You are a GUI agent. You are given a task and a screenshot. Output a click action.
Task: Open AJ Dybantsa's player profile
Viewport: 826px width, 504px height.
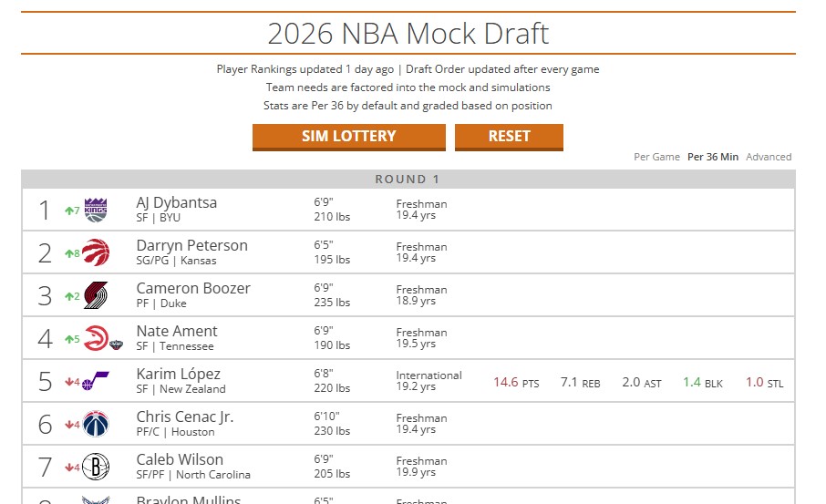click(177, 202)
